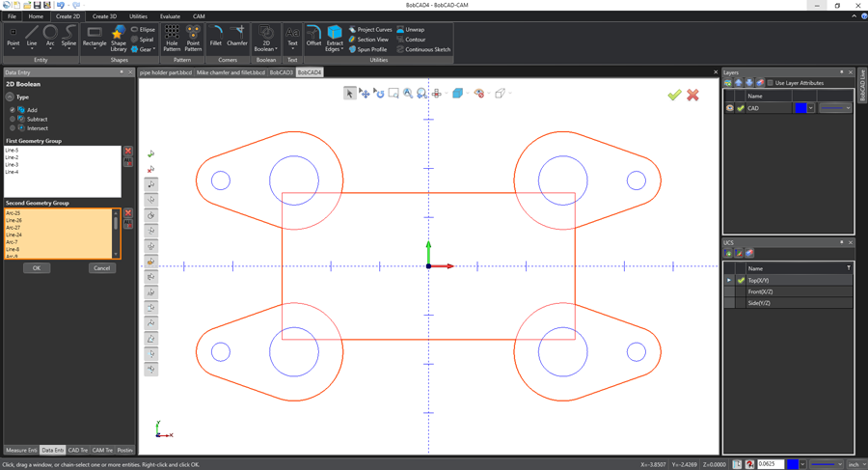Image resolution: width=868 pixels, height=470 pixels.
Task: Click the OK button in Data Entry
Action: pos(37,268)
